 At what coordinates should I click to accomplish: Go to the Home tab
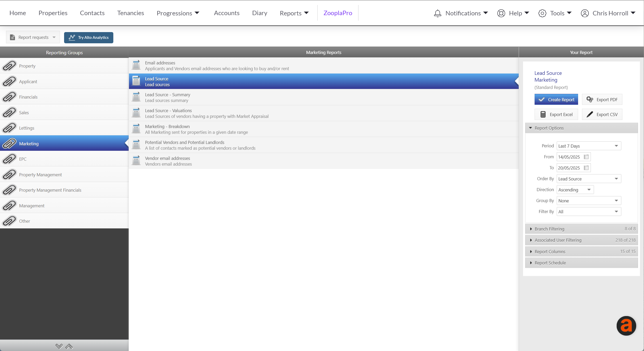[18, 13]
